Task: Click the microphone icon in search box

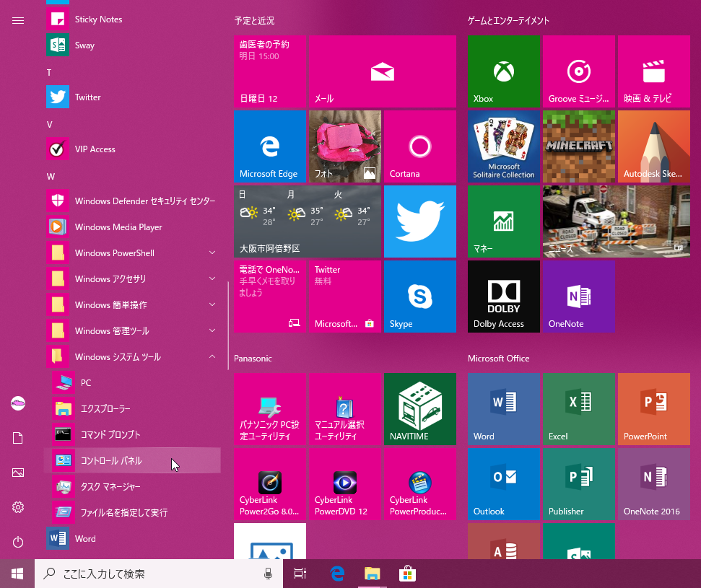Action: [268, 574]
